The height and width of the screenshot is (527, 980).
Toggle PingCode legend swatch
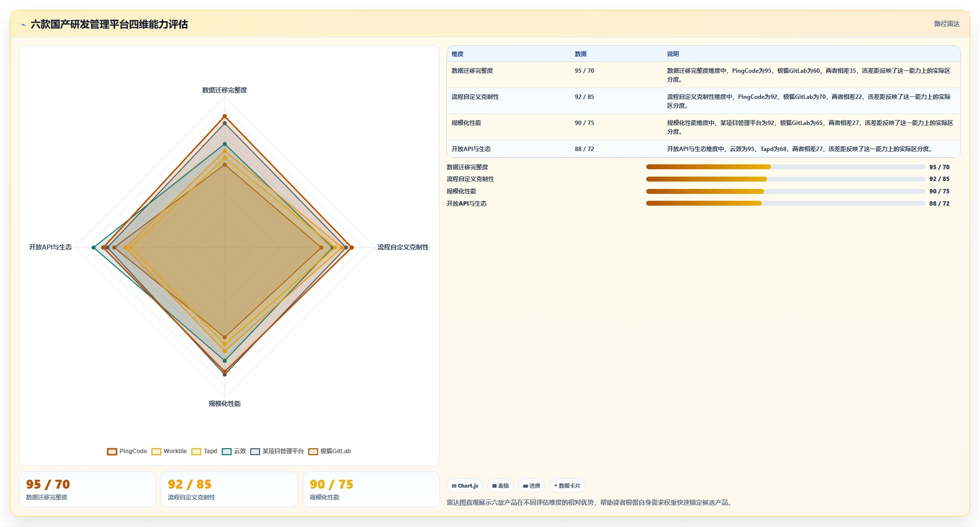(x=112, y=451)
